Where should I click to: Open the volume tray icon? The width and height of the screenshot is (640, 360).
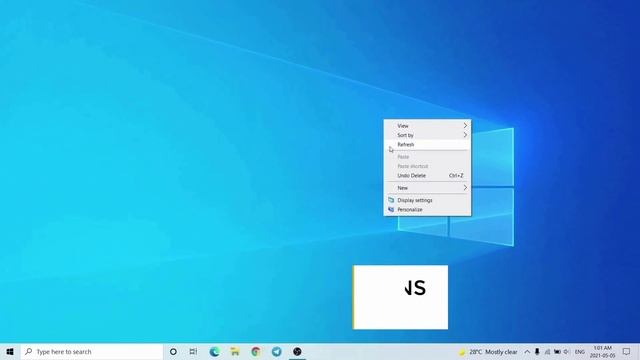coord(567,351)
